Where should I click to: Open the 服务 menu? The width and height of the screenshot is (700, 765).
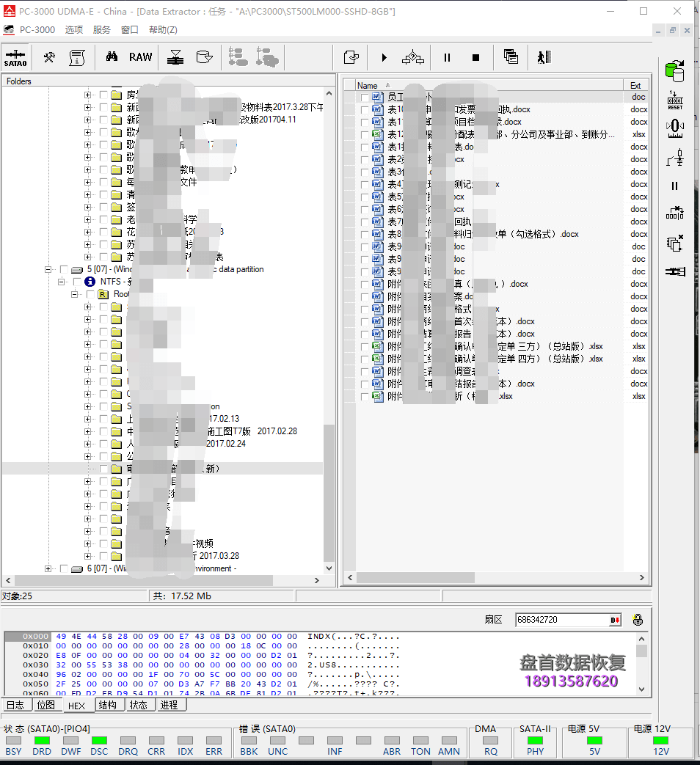pos(101,30)
